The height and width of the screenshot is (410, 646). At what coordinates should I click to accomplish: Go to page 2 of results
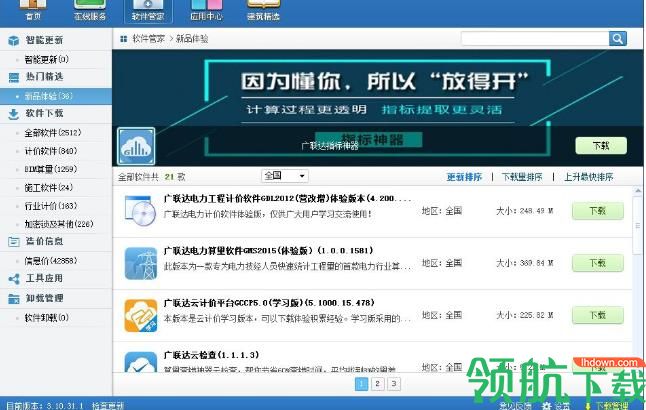click(x=377, y=384)
